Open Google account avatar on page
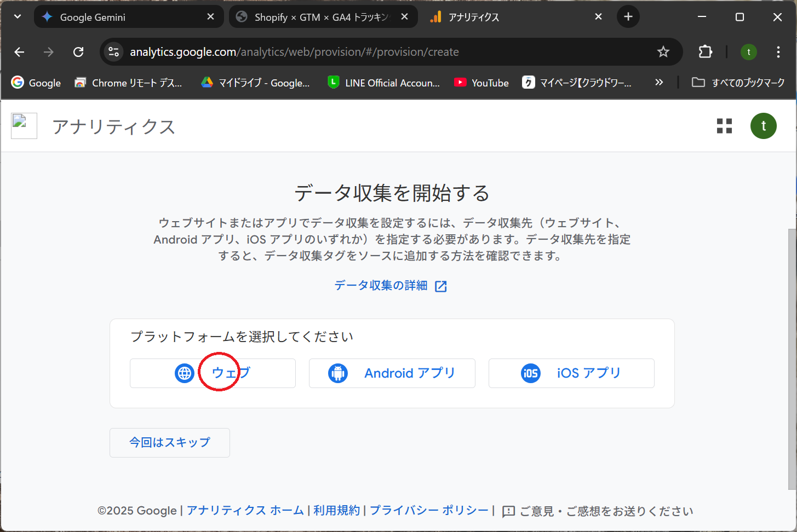The height and width of the screenshot is (532, 797). (764, 126)
